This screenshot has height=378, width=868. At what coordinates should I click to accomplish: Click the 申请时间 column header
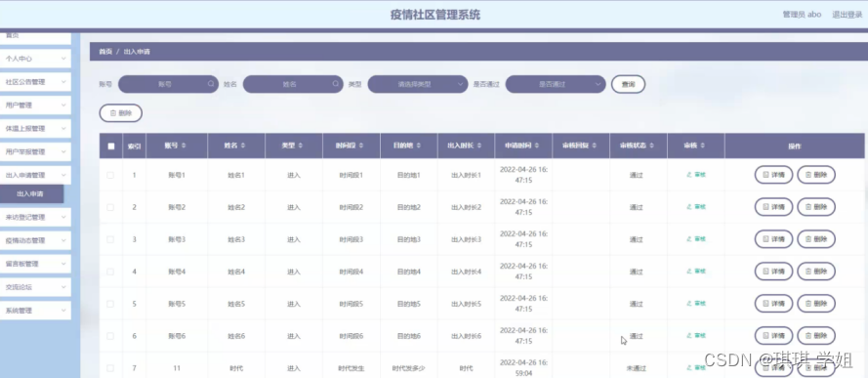(523, 146)
